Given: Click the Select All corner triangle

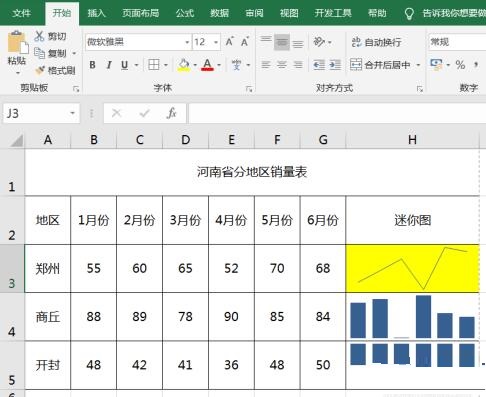Looking at the screenshot, I should [16, 140].
